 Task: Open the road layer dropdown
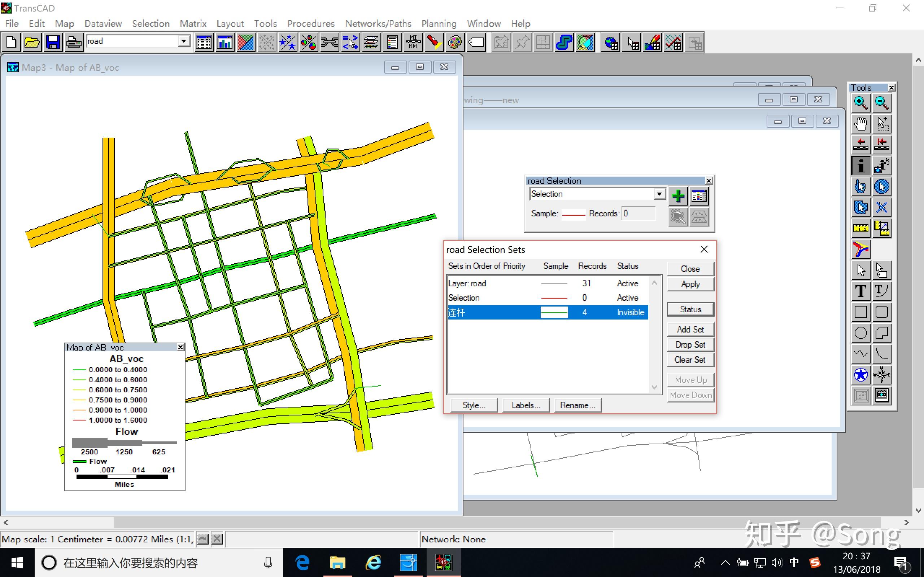pyautogui.click(x=184, y=41)
